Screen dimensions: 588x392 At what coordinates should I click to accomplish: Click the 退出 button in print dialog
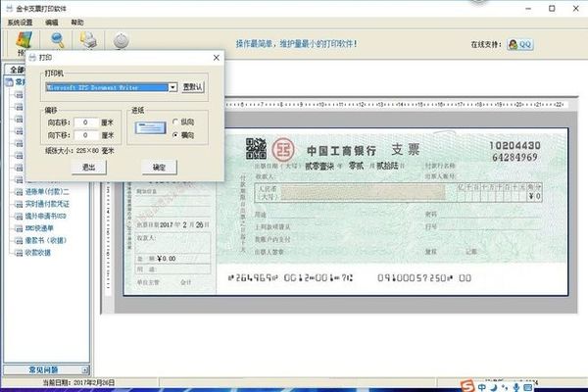point(88,168)
